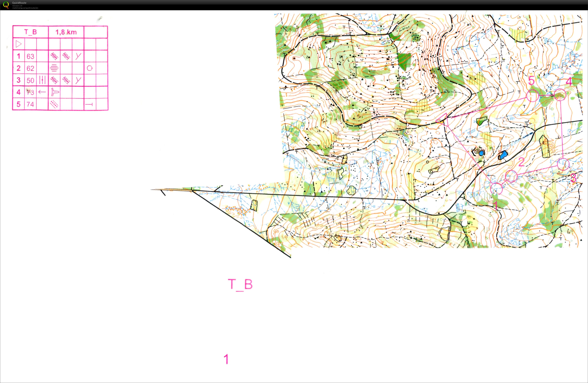
Task: Select the 'QuickRoute' title text
Action: pyautogui.click(x=19, y=3)
